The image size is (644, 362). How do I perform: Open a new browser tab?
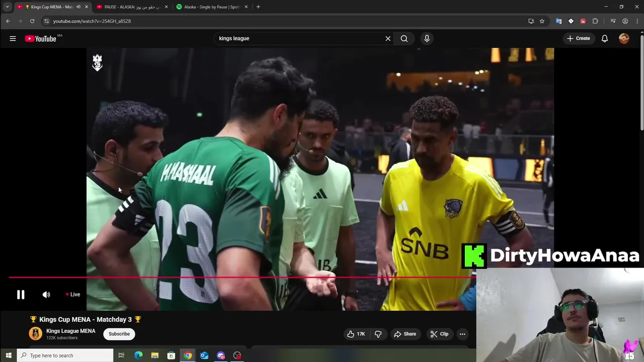[x=258, y=7]
